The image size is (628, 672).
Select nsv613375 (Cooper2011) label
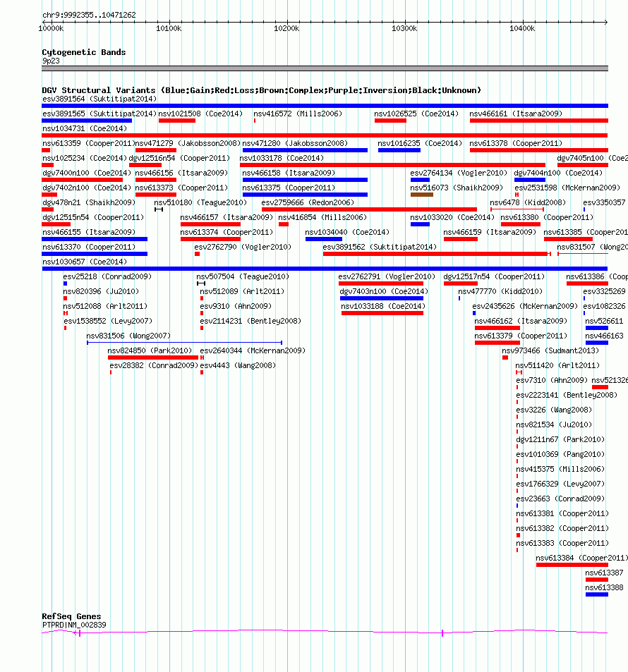click(289, 188)
